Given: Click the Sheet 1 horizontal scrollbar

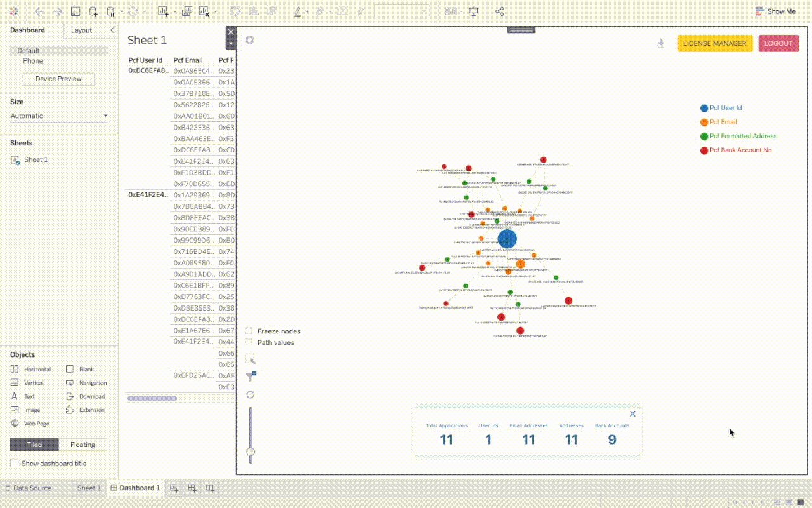Looking at the screenshot, I should click(152, 398).
